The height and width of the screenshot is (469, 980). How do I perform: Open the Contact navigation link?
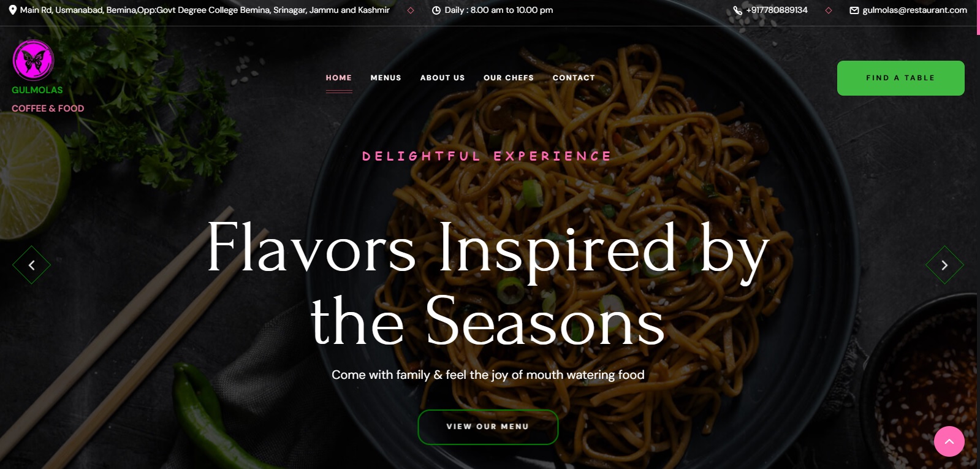tap(574, 78)
